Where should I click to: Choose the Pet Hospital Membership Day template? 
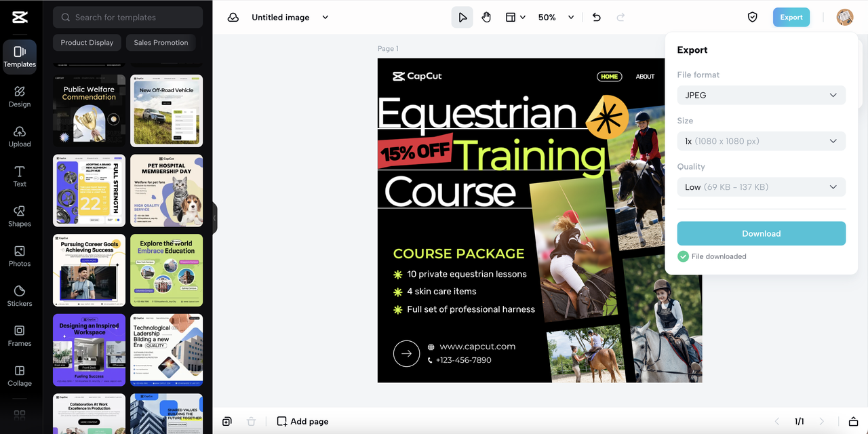point(166,191)
